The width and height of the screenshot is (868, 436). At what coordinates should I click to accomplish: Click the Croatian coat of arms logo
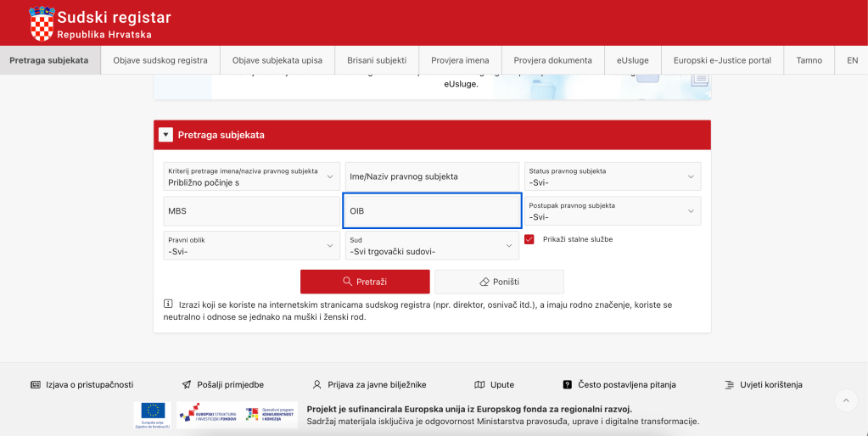42,23
